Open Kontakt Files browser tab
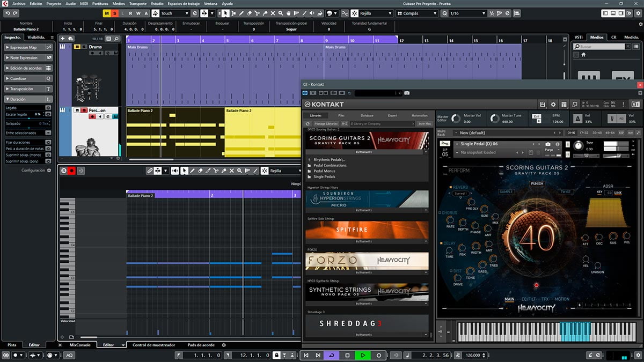Screen dimensions: 644x362 [341, 115]
